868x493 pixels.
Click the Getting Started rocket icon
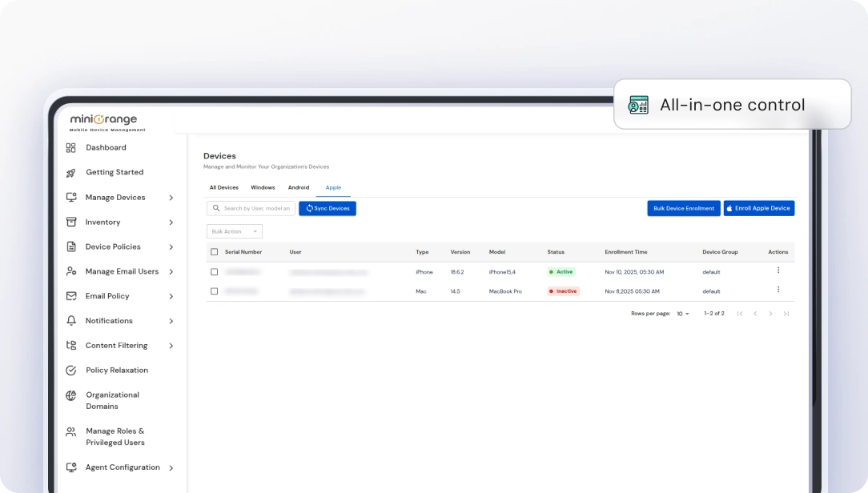click(70, 172)
